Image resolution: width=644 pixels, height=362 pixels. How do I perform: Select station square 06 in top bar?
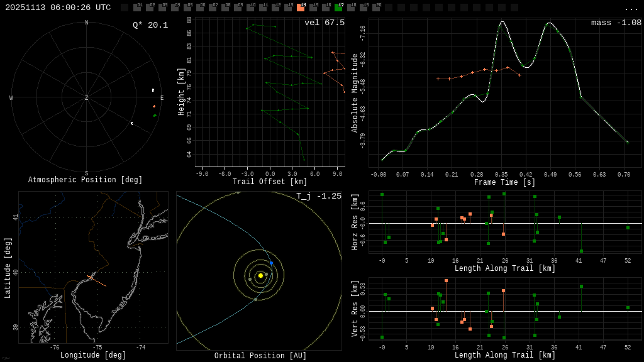[200, 8]
